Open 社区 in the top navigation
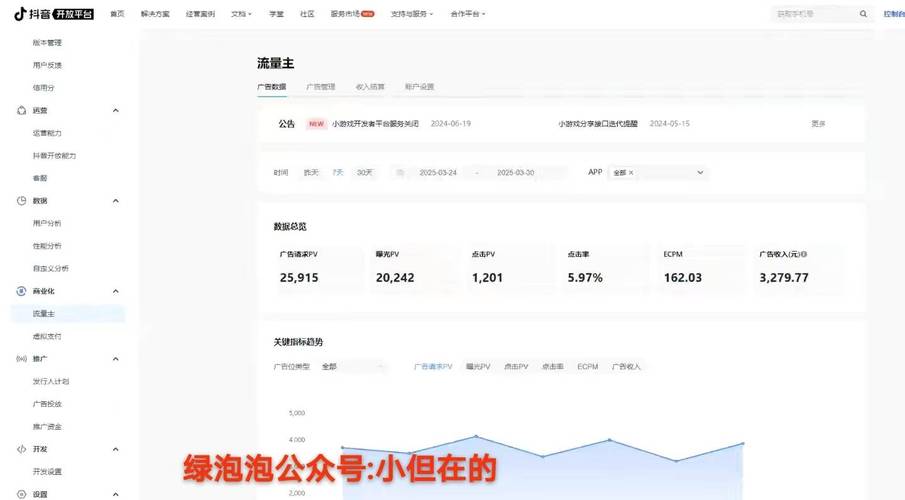 click(307, 14)
